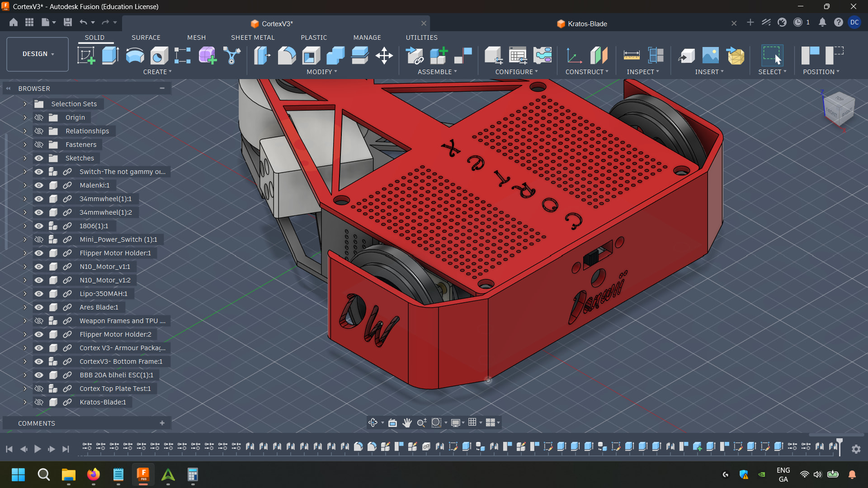Open the DESIGN workspace dropdown
Screen dimensions: 868x488
38,54
